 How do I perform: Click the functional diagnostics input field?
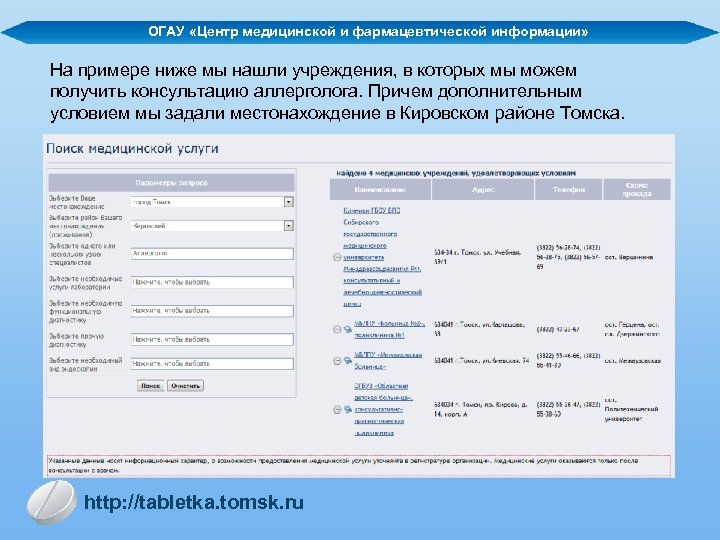pos(212,311)
